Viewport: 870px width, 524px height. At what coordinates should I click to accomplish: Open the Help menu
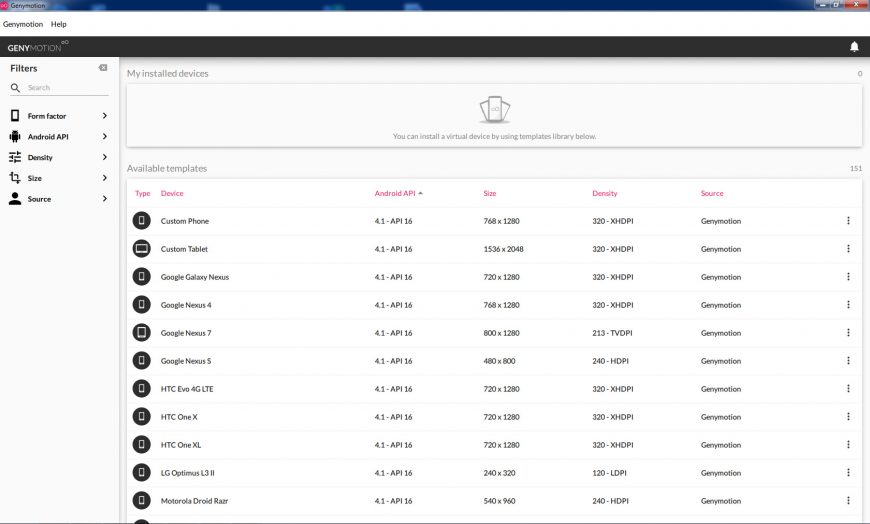tap(59, 24)
